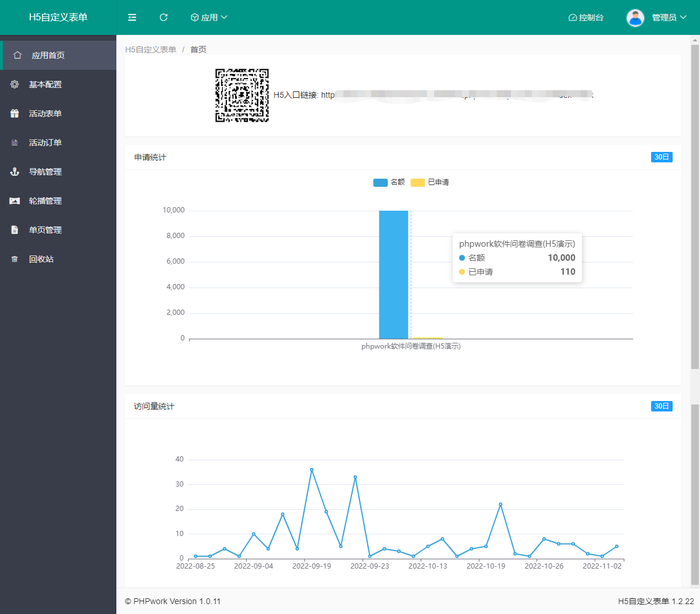
Task: Click the peak data point at 2022-09-19
Action: point(312,470)
